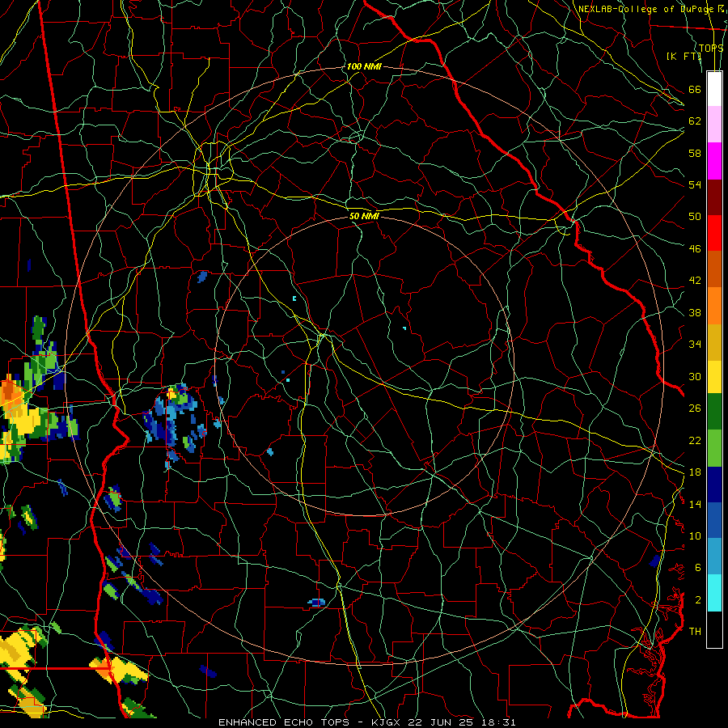Pick the navy blue legend swatch
This screenshot has width=728, height=728.
[714, 485]
